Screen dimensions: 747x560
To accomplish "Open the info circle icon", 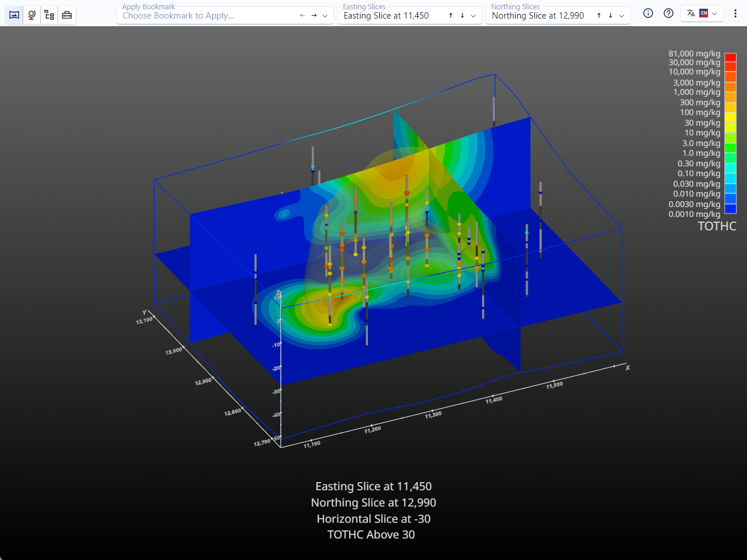I will click(648, 13).
